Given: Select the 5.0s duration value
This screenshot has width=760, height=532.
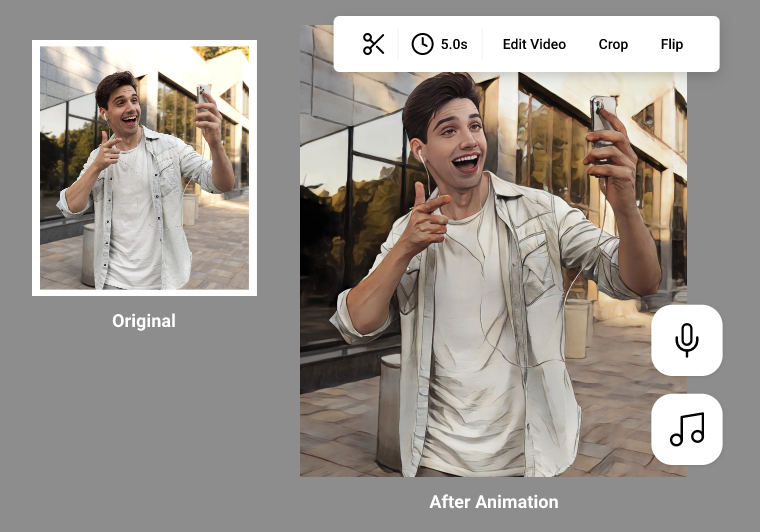Looking at the screenshot, I should click(454, 44).
